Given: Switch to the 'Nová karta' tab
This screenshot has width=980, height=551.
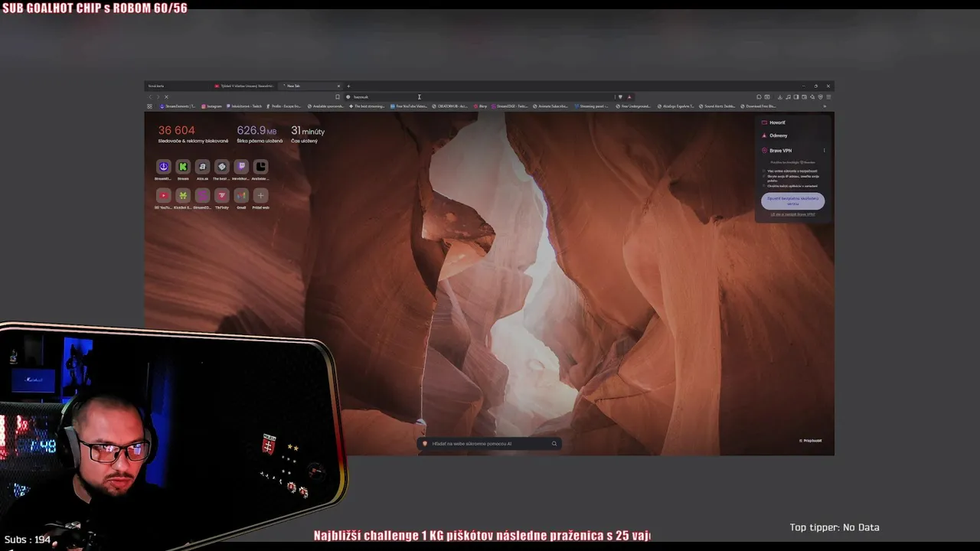Looking at the screenshot, I should 178,86.
